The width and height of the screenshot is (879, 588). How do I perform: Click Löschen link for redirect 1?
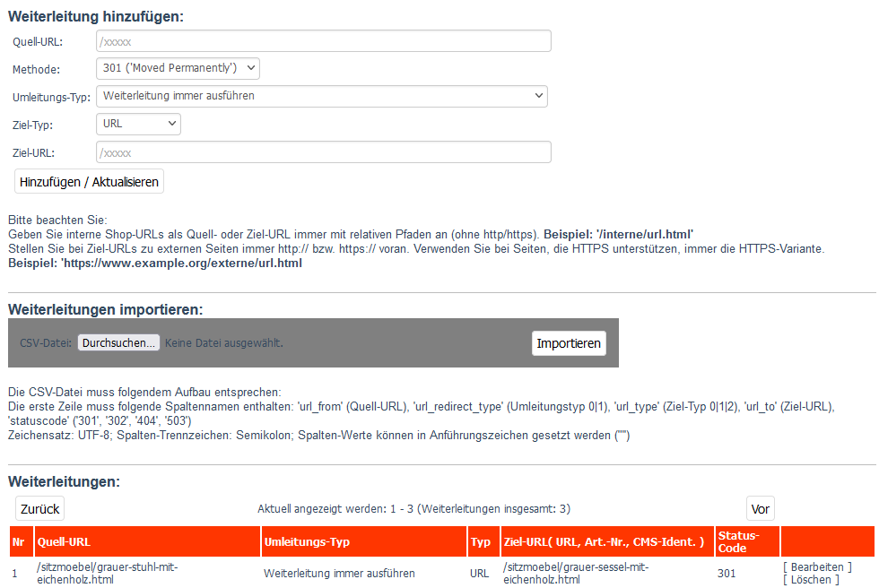811,580
